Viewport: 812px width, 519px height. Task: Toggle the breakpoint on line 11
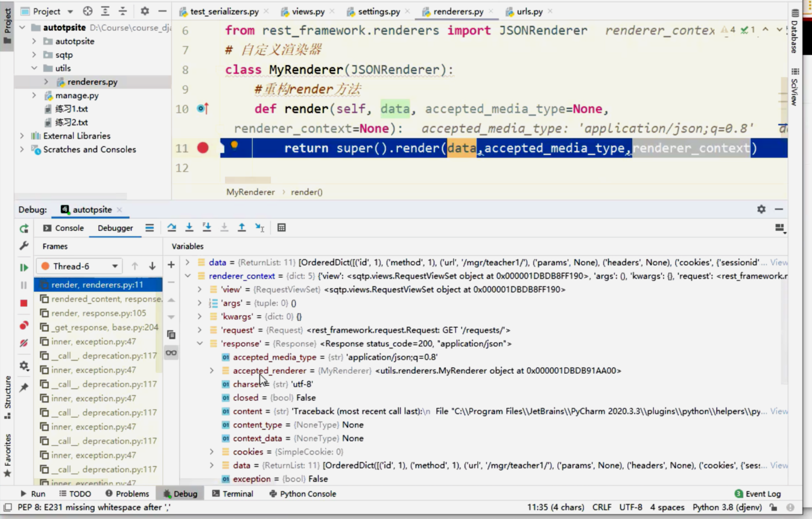click(x=203, y=148)
